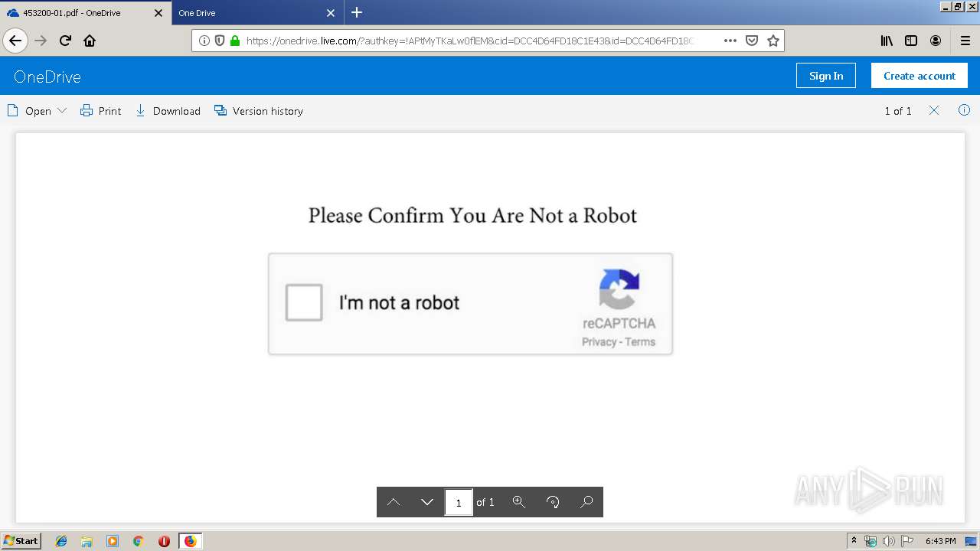Open Windows Explorer folder in taskbar
The image size is (980, 551).
87,541
